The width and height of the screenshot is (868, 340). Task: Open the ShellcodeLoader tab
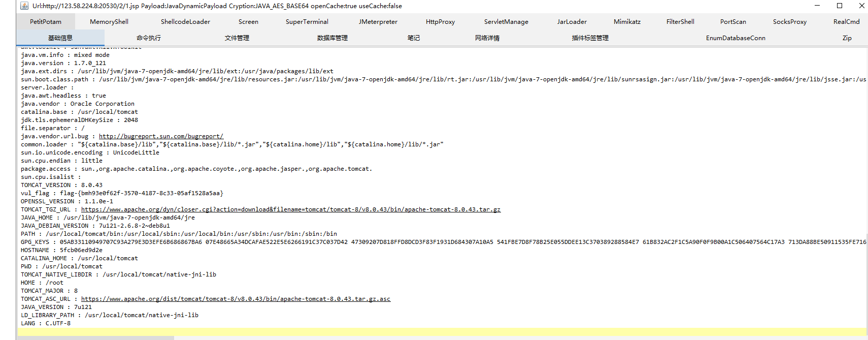pyautogui.click(x=185, y=22)
